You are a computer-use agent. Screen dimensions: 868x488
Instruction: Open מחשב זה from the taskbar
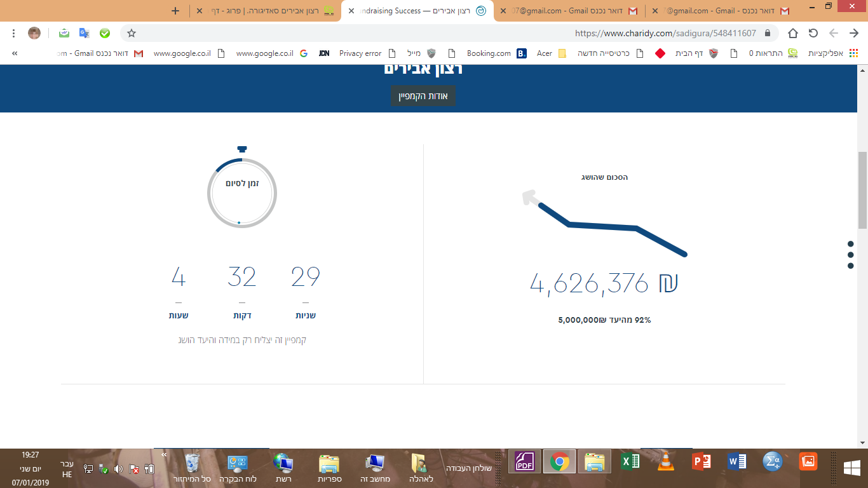376,468
